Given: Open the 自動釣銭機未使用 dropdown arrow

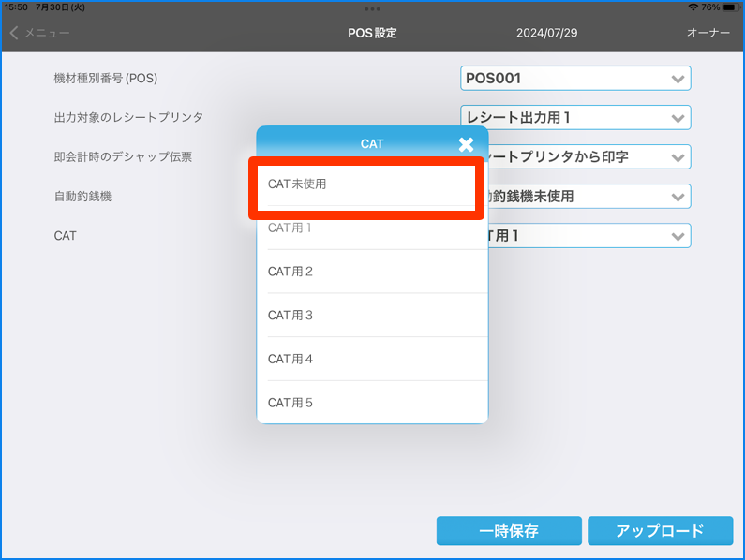Looking at the screenshot, I should pos(678,197).
